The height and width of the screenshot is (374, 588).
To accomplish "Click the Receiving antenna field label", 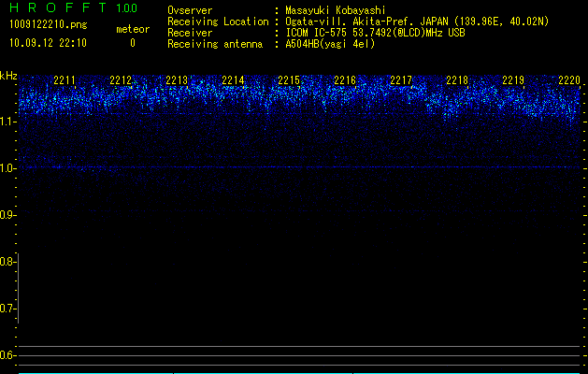I will point(215,44).
